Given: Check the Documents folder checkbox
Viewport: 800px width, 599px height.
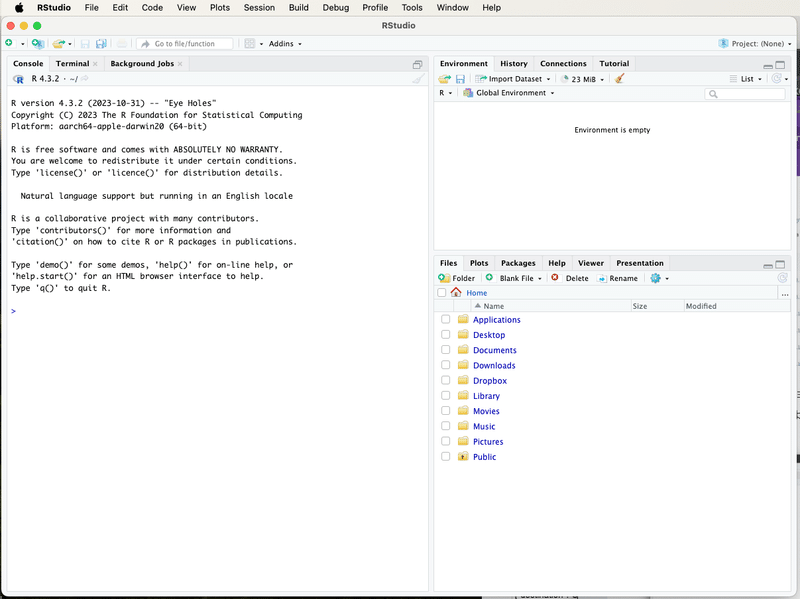Looking at the screenshot, I should 445,350.
